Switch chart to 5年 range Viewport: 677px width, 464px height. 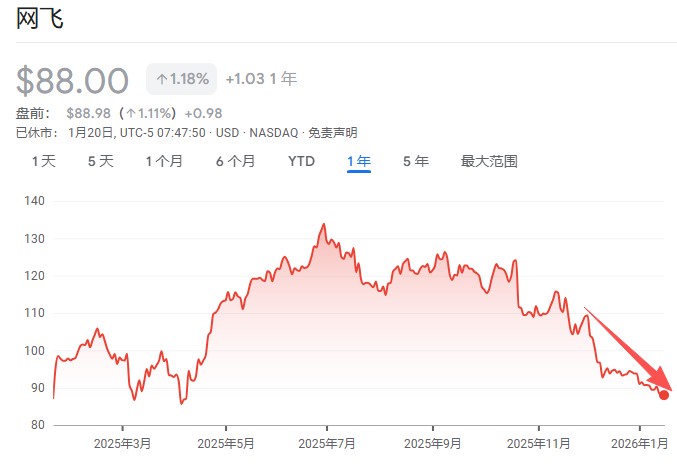(416, 161)
